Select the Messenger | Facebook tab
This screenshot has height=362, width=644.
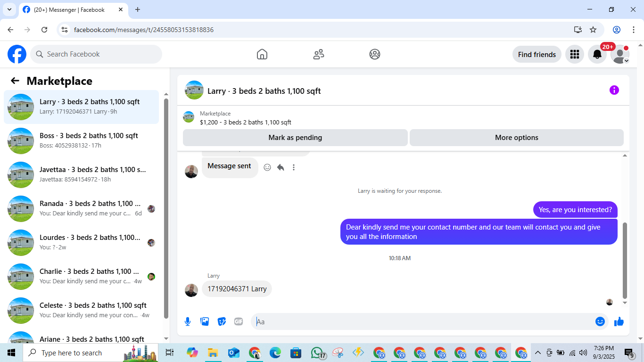pyautogui.click(x=73, y=9)
